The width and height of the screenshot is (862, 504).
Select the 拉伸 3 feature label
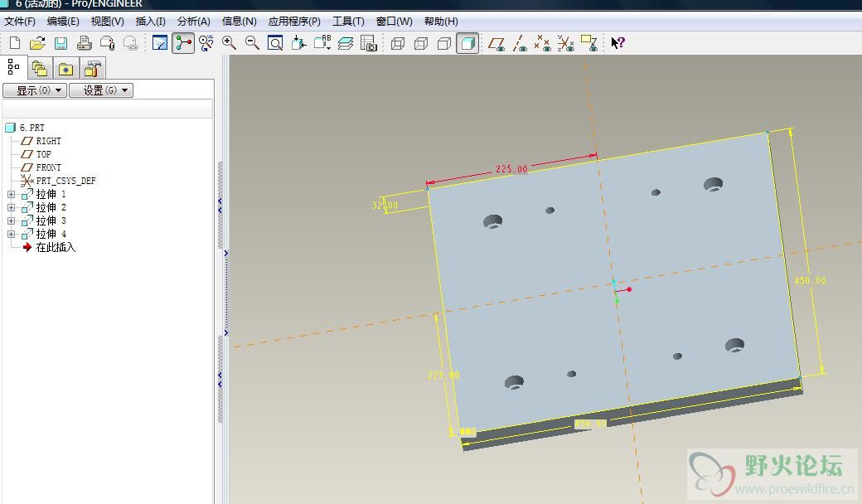(51, 220)
